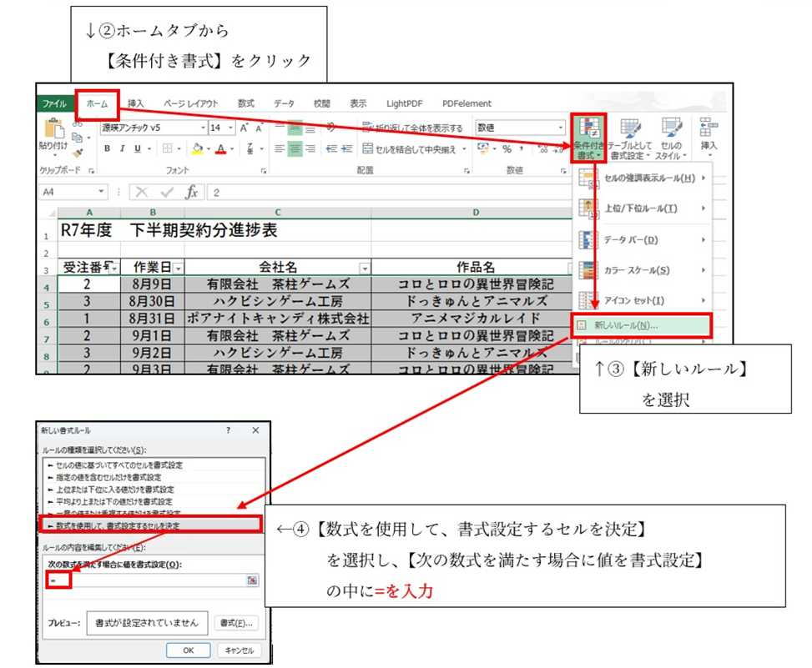812x668 pixels.
Task: Open the font name dropdown 源暎アンチック
Action: [x=152, y=128]
